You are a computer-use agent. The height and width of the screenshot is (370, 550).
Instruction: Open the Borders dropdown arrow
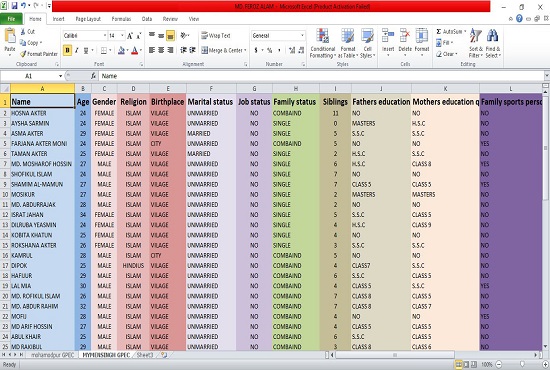(110, 51)
